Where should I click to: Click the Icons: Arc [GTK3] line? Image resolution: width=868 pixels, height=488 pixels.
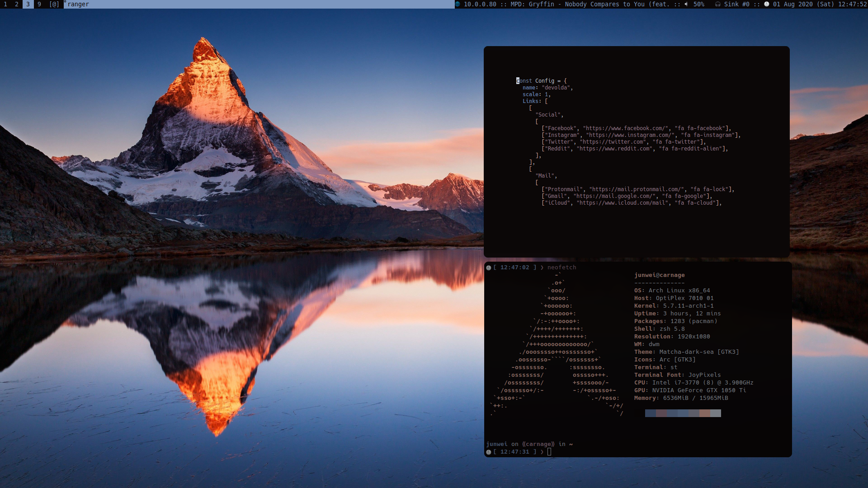pyautogui.click(x=665, y=360)
